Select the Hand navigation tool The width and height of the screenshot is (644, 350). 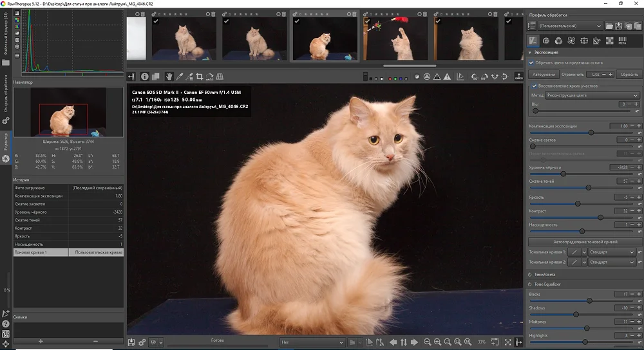pos(169,77)
